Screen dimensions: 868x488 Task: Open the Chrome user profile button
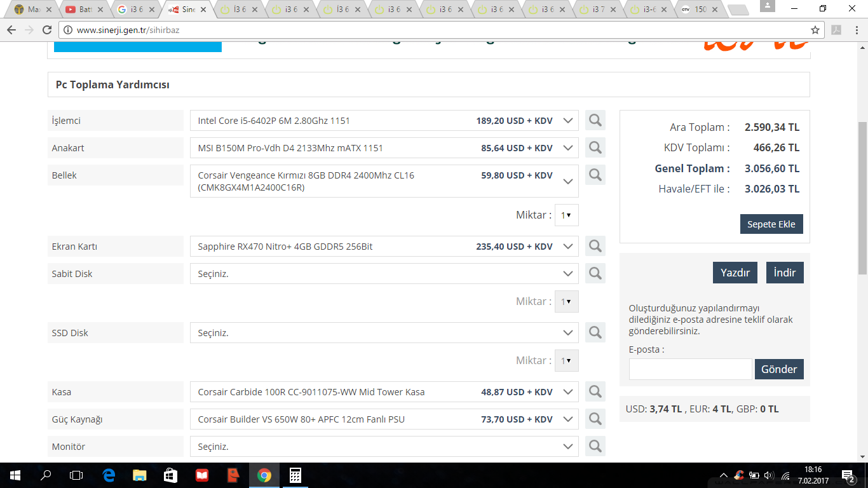click(768, 6)
